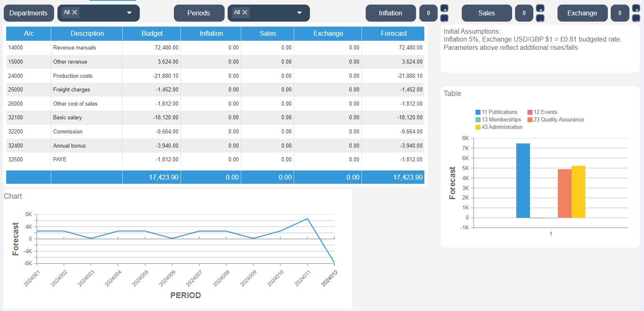
Task: Click the yellow Administration bar
Action: tap(578, 192)
